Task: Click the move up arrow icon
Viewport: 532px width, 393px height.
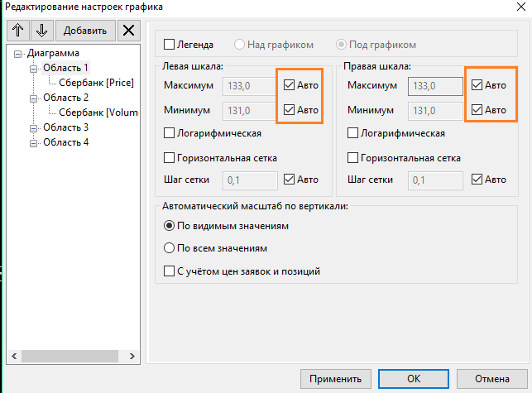Action: point(18,31)
